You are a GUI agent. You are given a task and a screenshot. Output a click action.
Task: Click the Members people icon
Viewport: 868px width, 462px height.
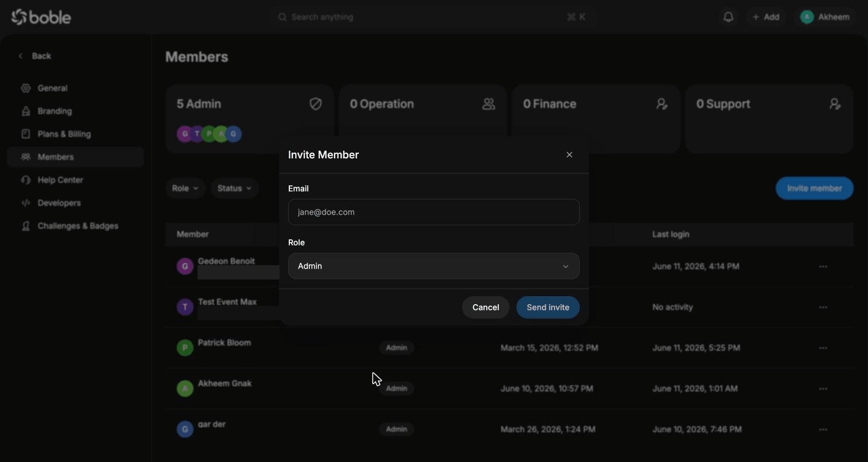coord(25,157)
